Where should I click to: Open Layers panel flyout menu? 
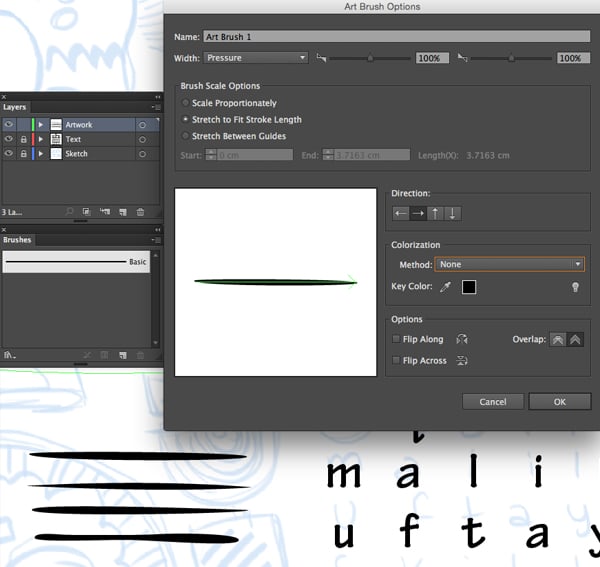click(156, 107)
